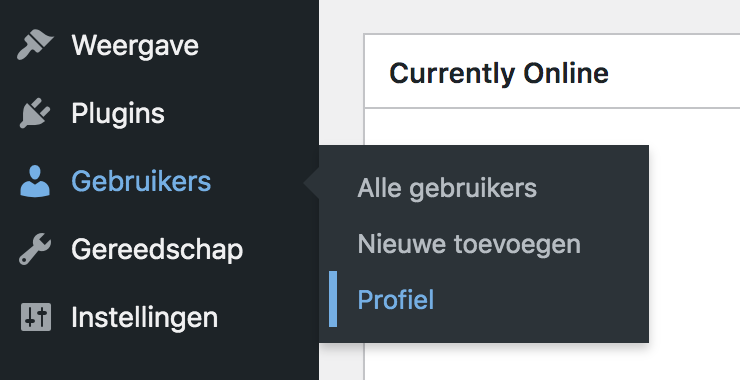Open the Weergave menu label

tap(135, 46)
